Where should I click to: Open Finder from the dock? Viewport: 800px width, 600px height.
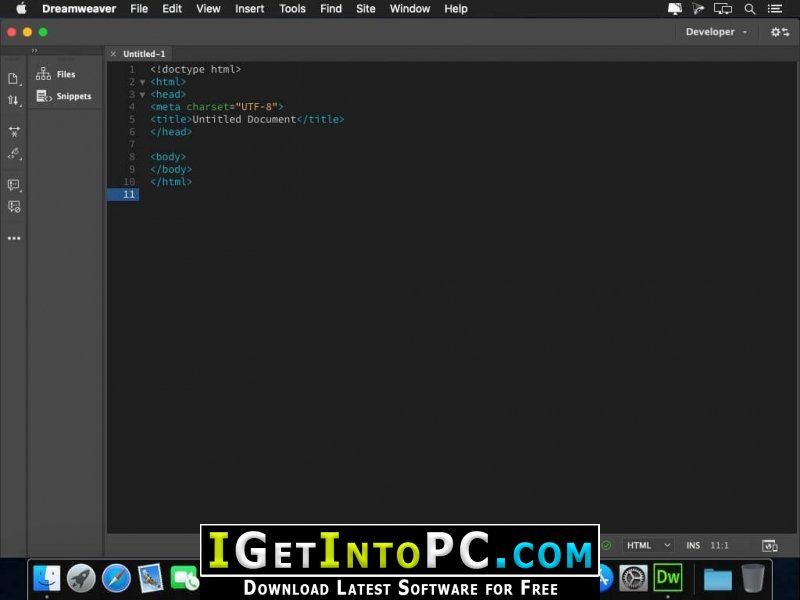pyautogui.click(x=46, y=578)
